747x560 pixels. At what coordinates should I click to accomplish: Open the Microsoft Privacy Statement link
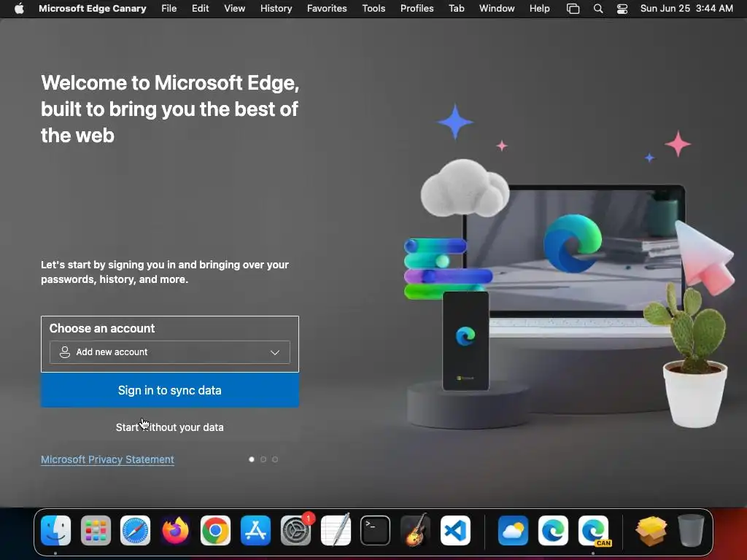click(107, 459)
